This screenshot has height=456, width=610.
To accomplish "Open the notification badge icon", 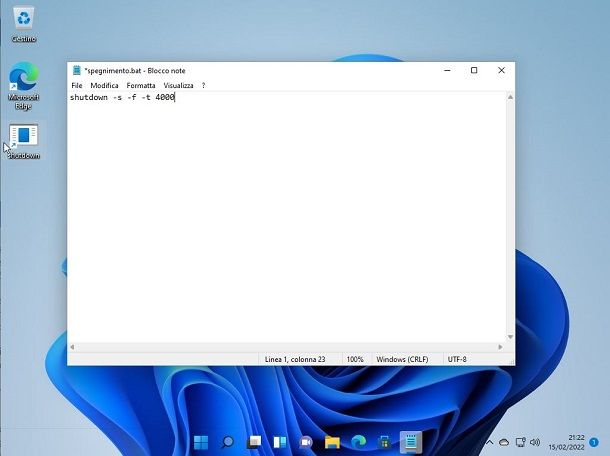I will click(x=594, y=442).
